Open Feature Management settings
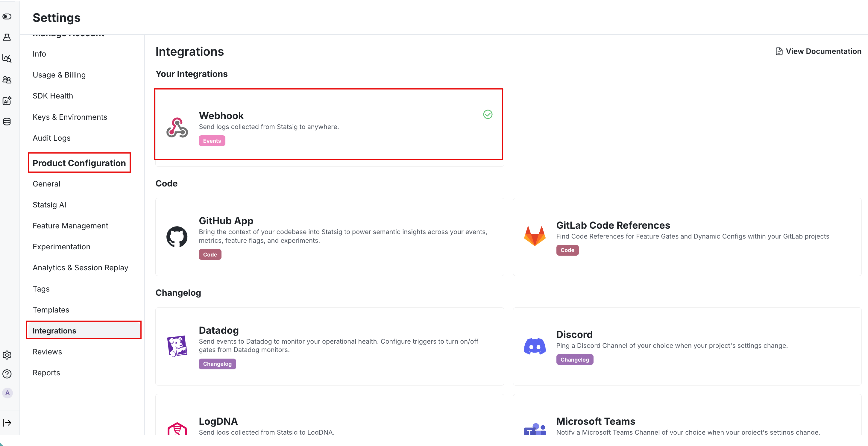 click(x=70, y=226)
